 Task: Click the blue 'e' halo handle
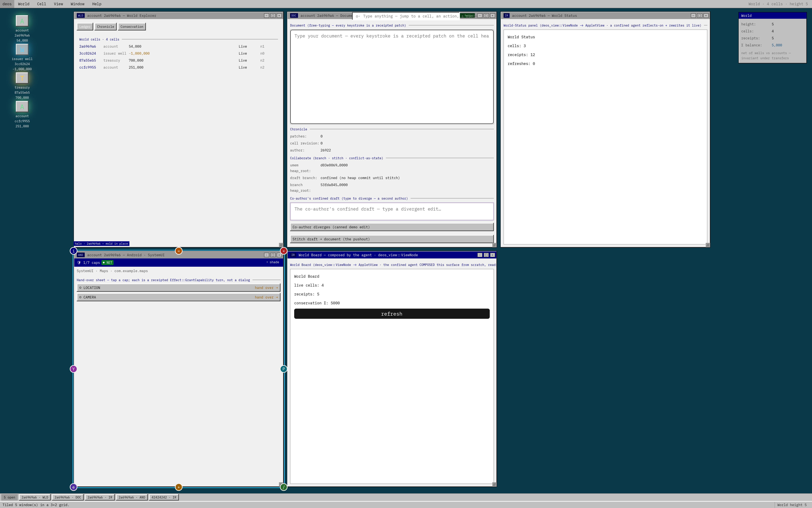(x=73, y=487)
